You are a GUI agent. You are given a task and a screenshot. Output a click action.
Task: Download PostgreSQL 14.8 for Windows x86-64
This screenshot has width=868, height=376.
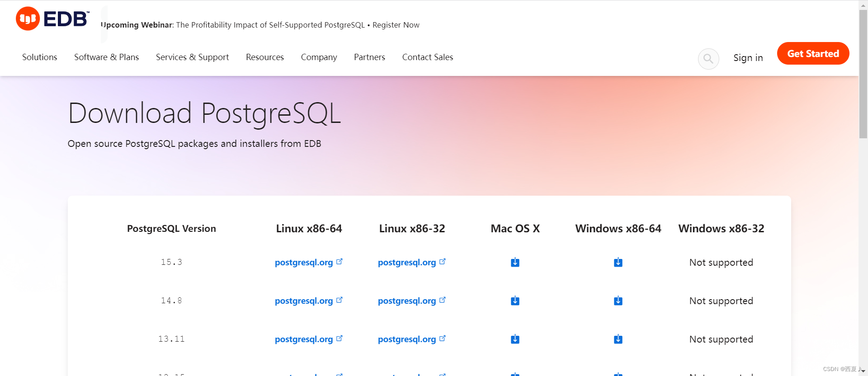618,301
